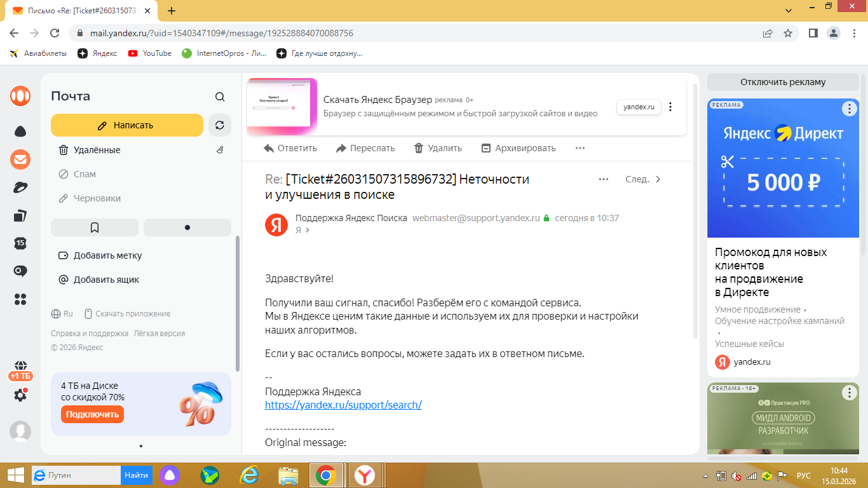Clear Удалённые folder with broom icon
This screenshot has height=488, width=868.
click(x=220, y=150)
